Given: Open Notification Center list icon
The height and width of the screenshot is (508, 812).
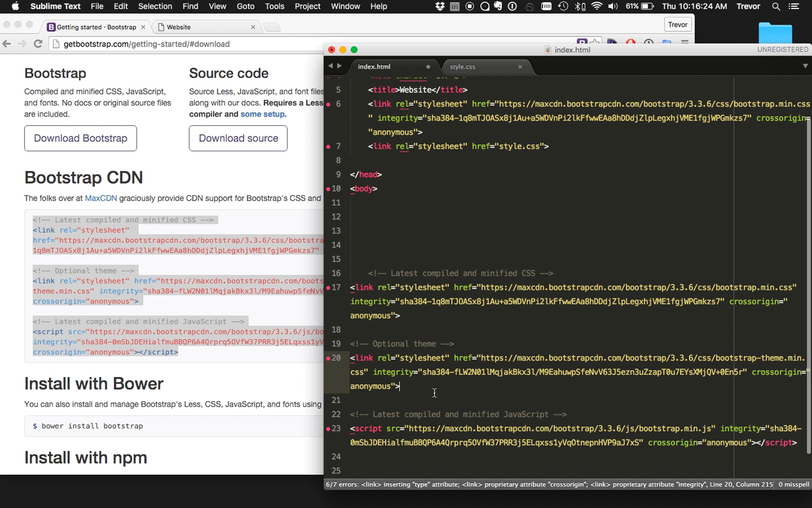Looking at the screenshot, I should (794, 6).
